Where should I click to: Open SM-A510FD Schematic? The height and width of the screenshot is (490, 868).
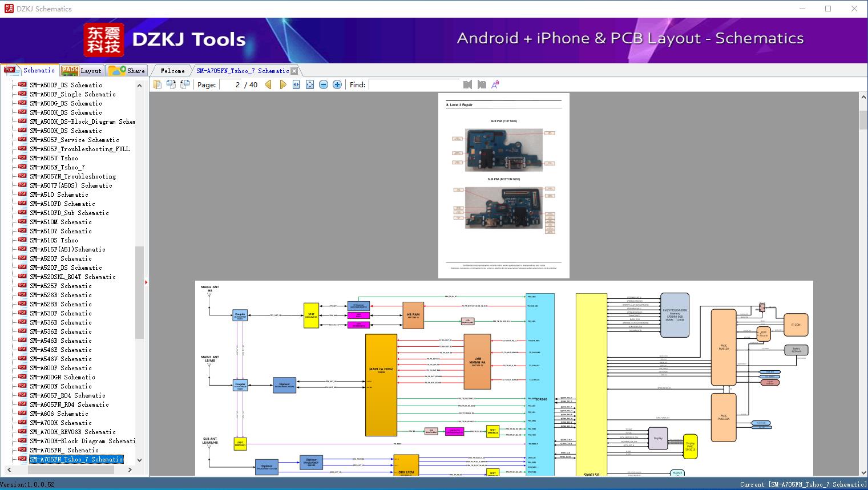pos(62,204)
